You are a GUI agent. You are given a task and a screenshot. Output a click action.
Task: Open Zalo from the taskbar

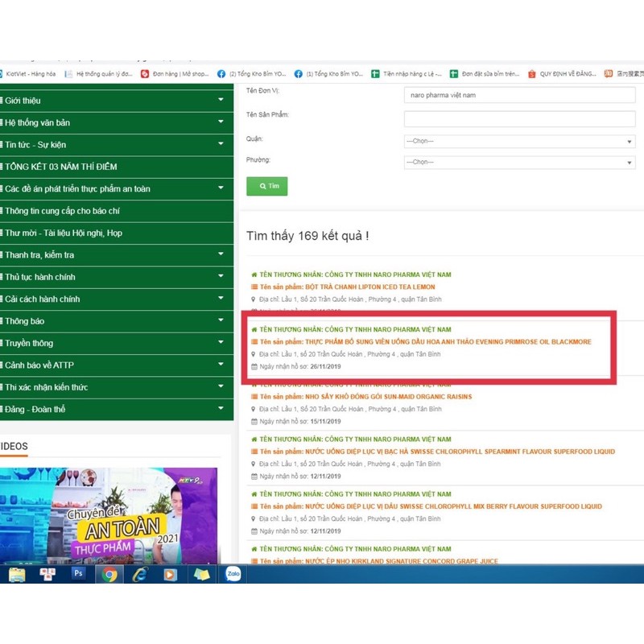tap(233, 574)
